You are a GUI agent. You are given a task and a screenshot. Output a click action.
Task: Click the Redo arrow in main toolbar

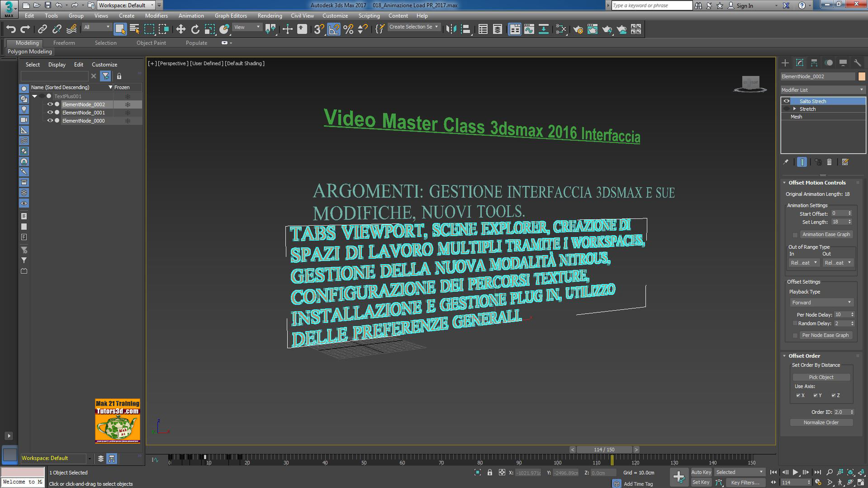(25, 29)
